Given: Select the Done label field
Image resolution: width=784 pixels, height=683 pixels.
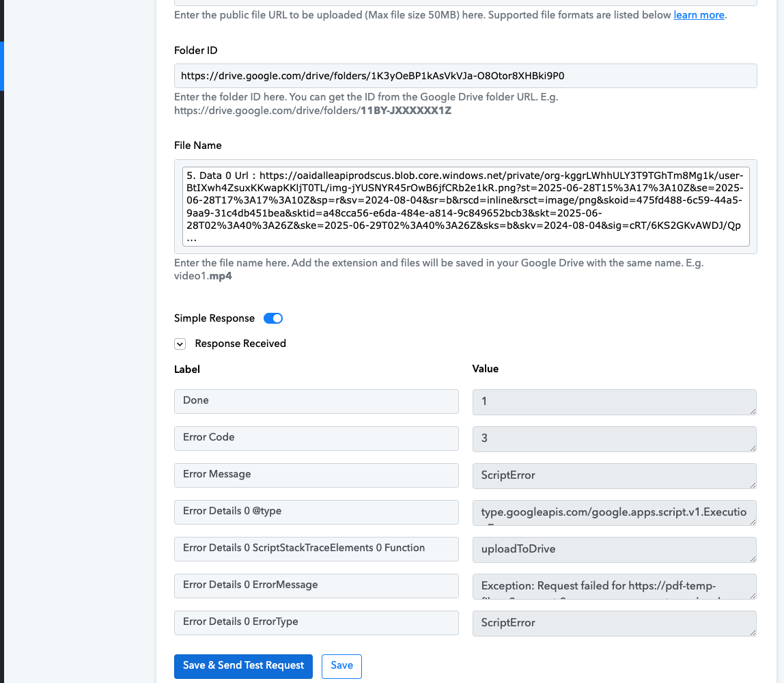Looking at the screenshot, I should click(x=316, y=401).
